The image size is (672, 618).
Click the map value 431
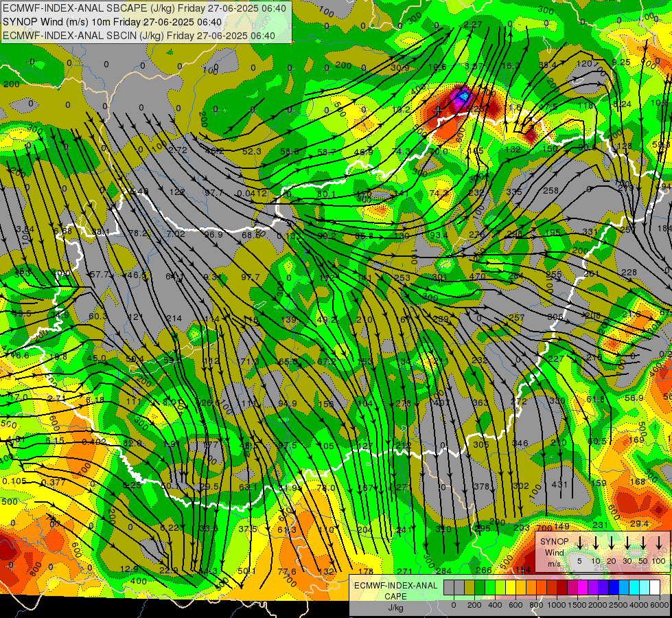559,484
